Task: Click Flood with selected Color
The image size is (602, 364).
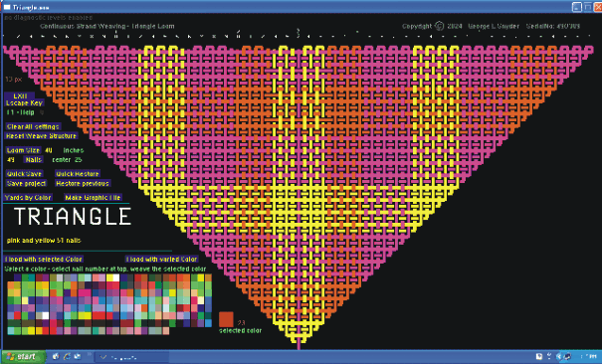Action: coord(44,260)
